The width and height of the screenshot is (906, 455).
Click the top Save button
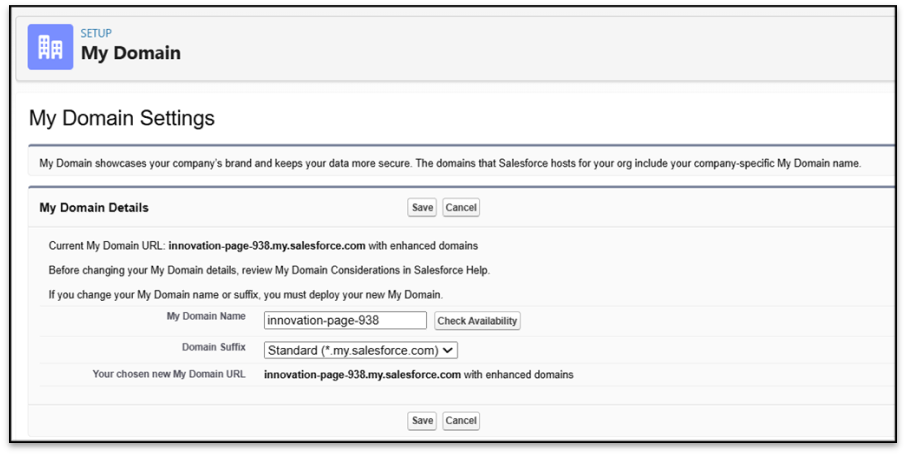pos(422,208)
